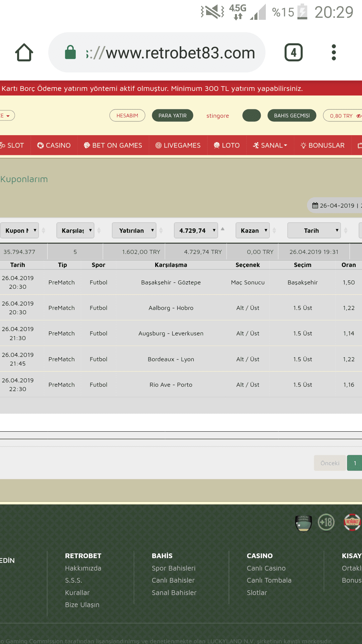Click the Bordeaux - Lyon match

(171, 359)
